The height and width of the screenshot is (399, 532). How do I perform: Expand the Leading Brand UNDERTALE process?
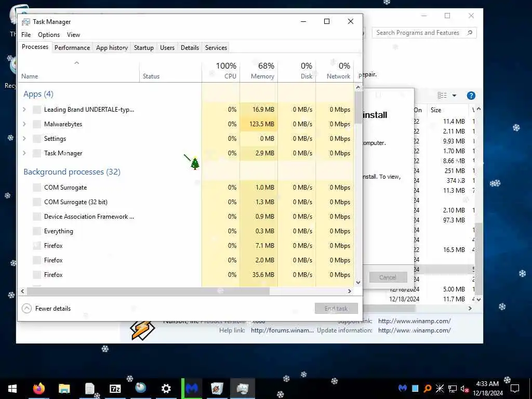24,109
